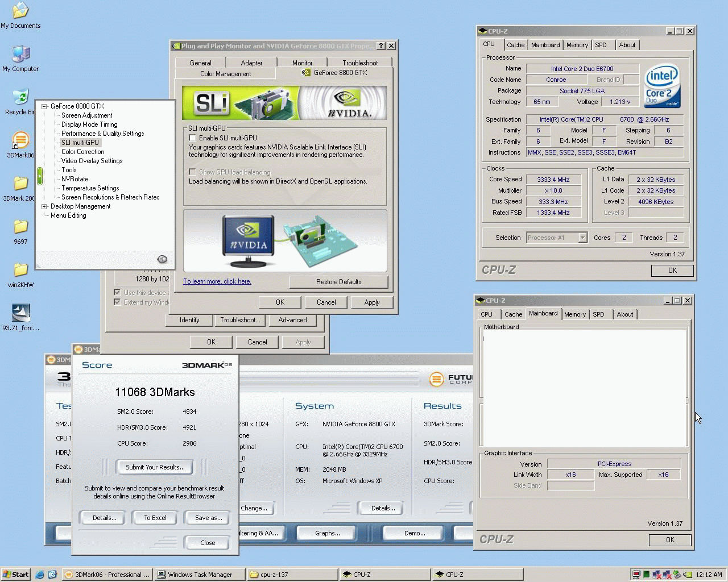Image resolution: width=728 pixels, height=582 pixels.
Task: Select Display Mode Timing entry
Action: [89, 124]
